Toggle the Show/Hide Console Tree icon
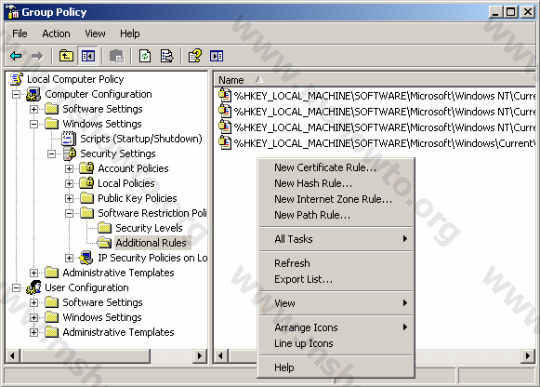Screen dimensions: 540x387 point(88,55)
